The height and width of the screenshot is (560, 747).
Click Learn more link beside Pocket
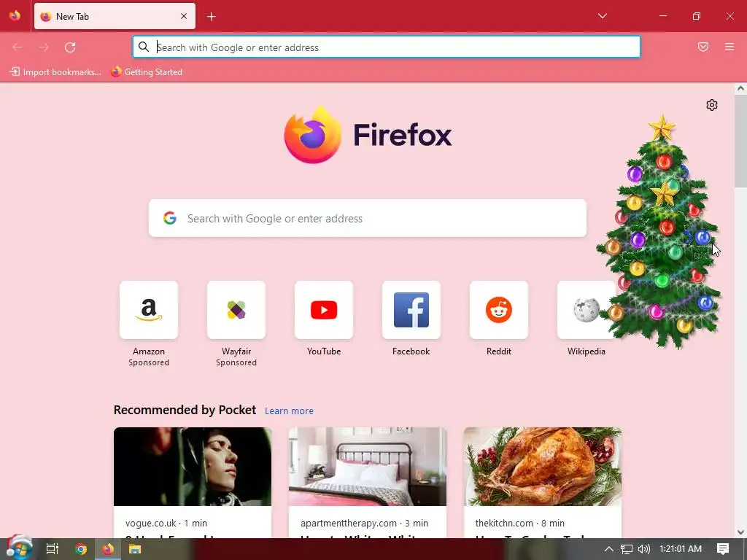point(289,411)
